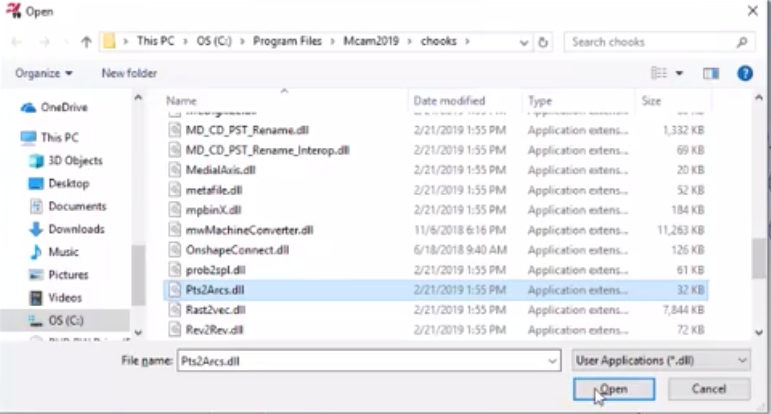Screen dimensions: 771x414
Task: Close the Open dialog
Action: click(752, 11)
